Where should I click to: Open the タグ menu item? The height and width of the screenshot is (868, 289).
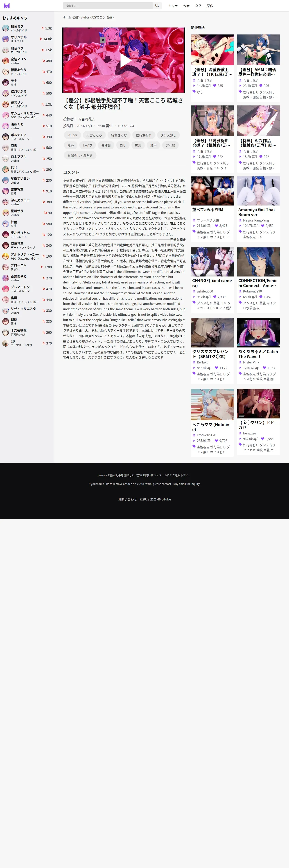point(198,6)
